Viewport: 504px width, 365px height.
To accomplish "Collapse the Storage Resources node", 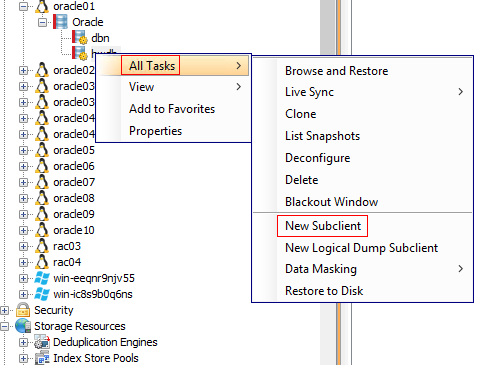I will click(4, 326).
